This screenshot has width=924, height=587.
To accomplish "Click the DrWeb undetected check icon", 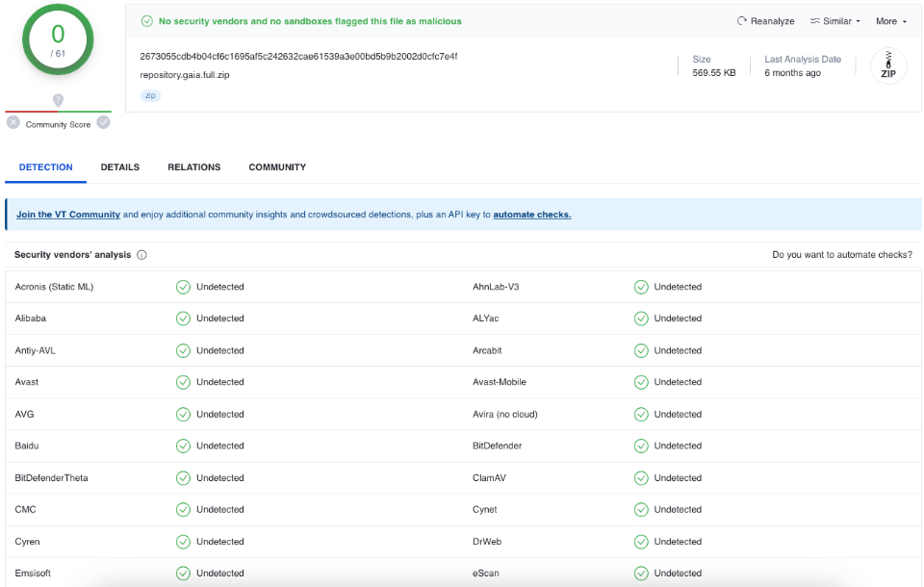I will click(641, 542).
